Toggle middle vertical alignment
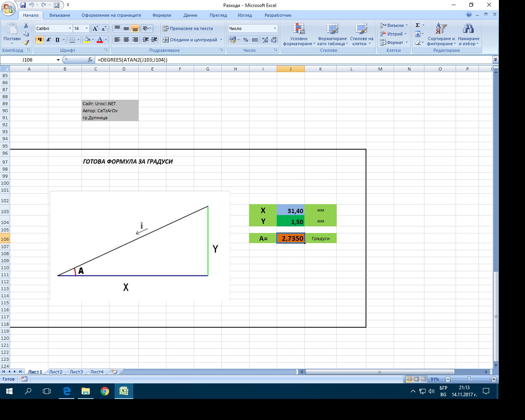The height and width of the screenshot is (420, 525). (126, 28)
